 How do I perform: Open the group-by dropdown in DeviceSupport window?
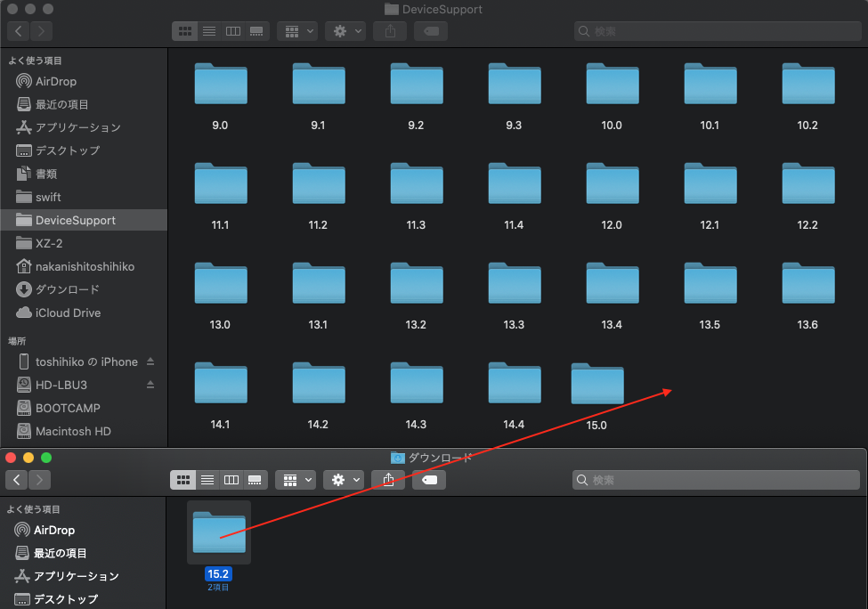point(297,31)
